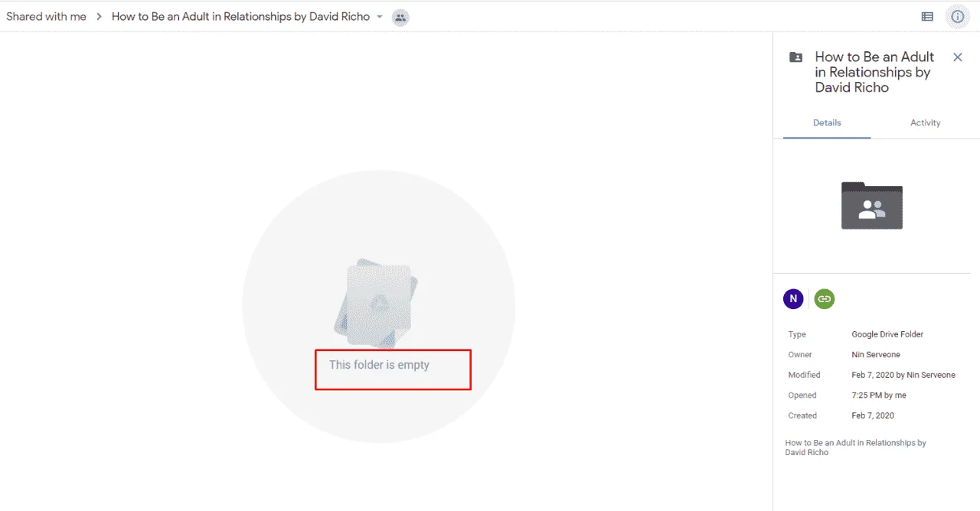Click the breadcrumb chevron separator arrow
This screenshot has width=980, height=511.
click(99, 17)
